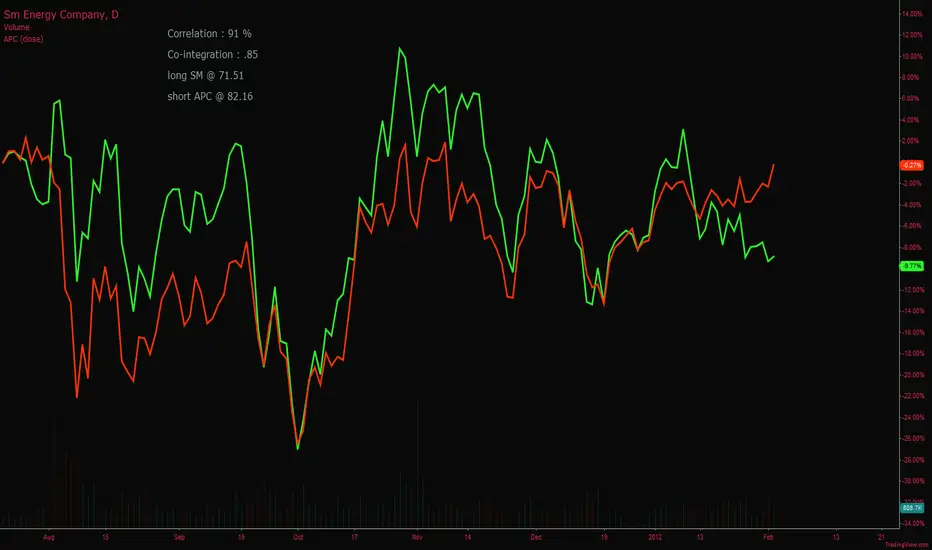Click the 8.00% axis label
Viewport: 932px width, 550px height.
(x=912, y=77)
